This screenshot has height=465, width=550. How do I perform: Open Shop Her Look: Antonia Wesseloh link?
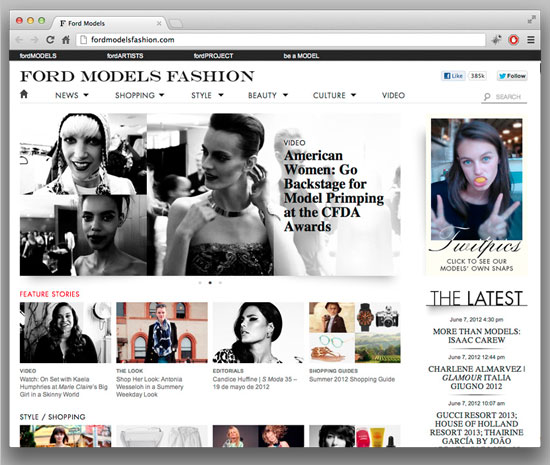(150, 387)
